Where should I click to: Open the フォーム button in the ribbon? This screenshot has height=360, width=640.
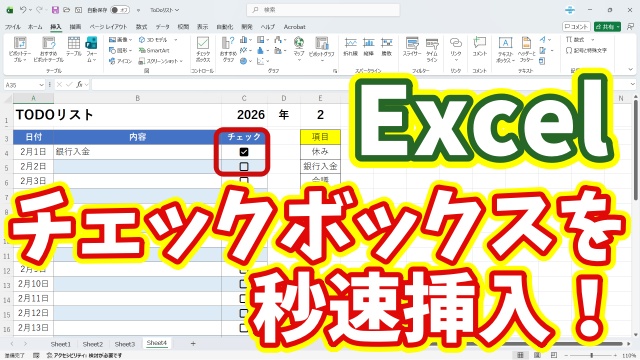point(91,49)
